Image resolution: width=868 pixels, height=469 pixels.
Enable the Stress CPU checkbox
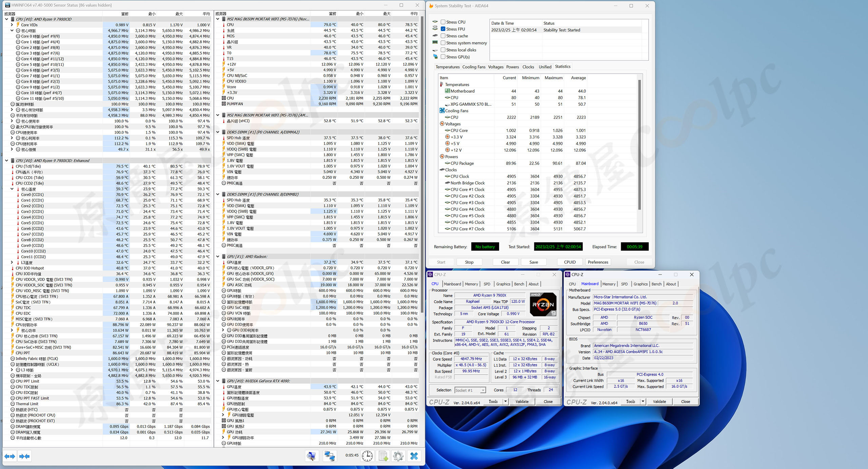pos(443,22)
